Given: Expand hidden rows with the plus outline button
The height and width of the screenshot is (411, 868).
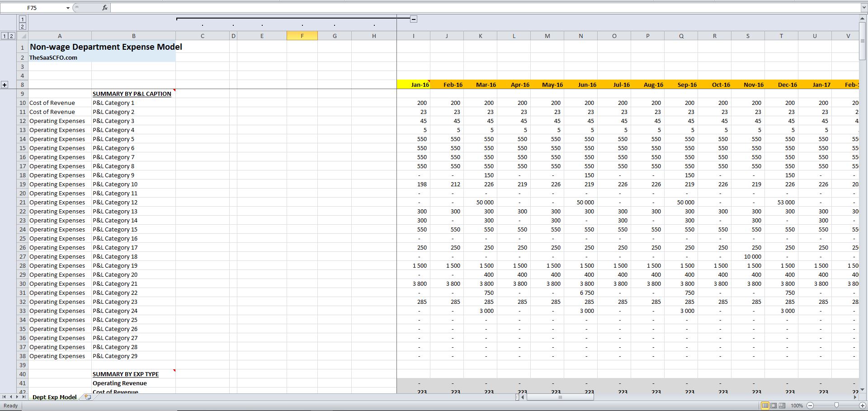Looking at the screenshot, I should (5, 85).
